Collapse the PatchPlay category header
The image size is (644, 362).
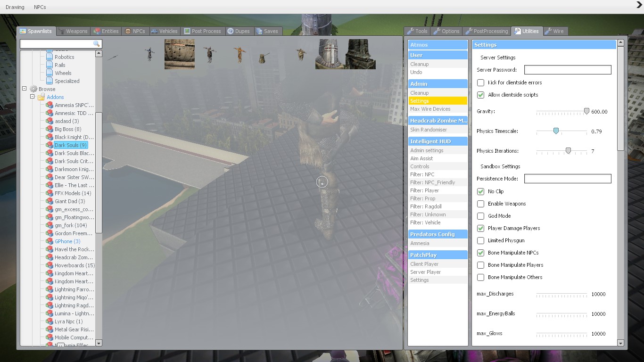coord(438,255)
